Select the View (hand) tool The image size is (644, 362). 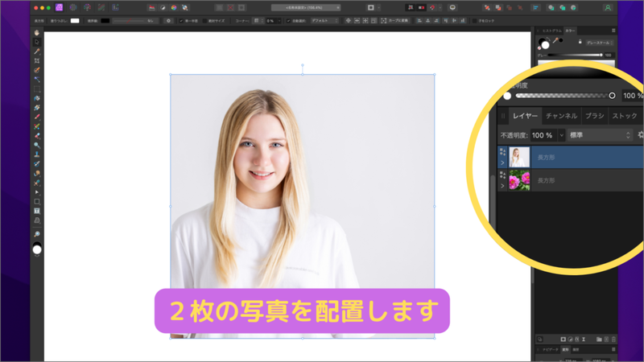click(36, 32)
